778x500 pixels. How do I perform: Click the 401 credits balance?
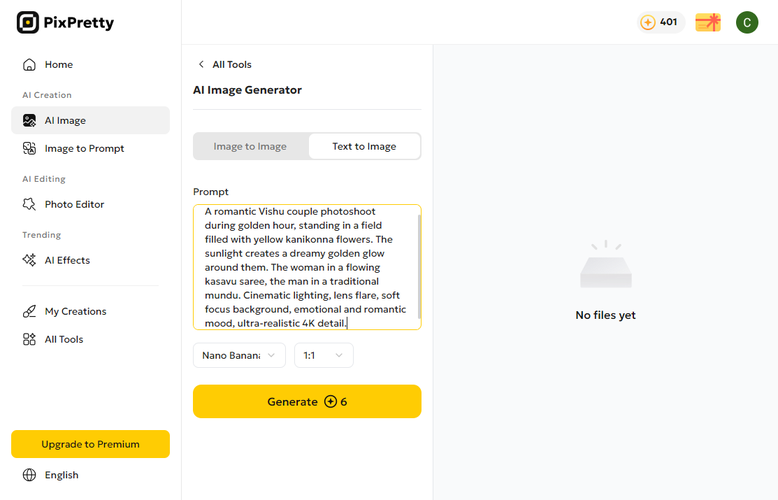click(x=661, y=22)
